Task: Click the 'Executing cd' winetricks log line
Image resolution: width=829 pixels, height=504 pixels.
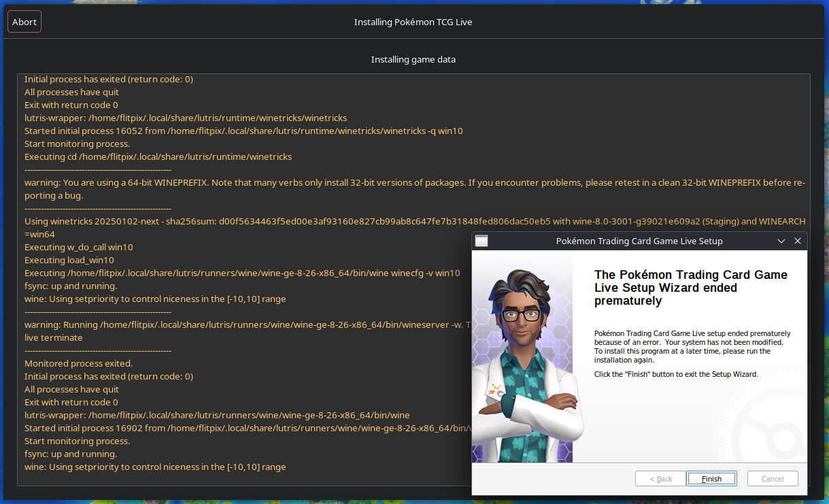Action: [x=158, y=156]
